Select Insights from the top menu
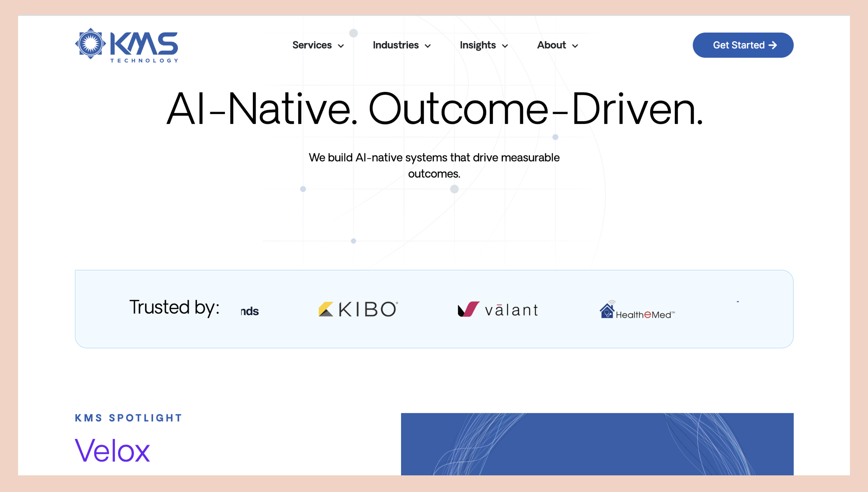868x492 pixels. (x=478, y=45)
